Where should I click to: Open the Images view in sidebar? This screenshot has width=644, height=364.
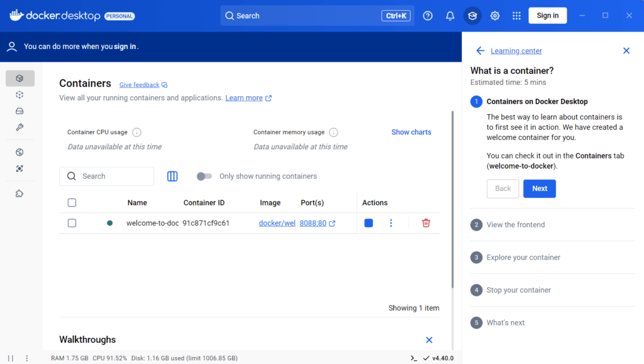click(x=19, y=94)
